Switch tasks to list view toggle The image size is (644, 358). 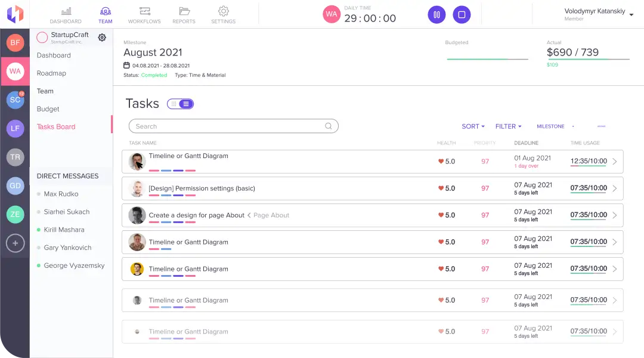coord(186,104)
